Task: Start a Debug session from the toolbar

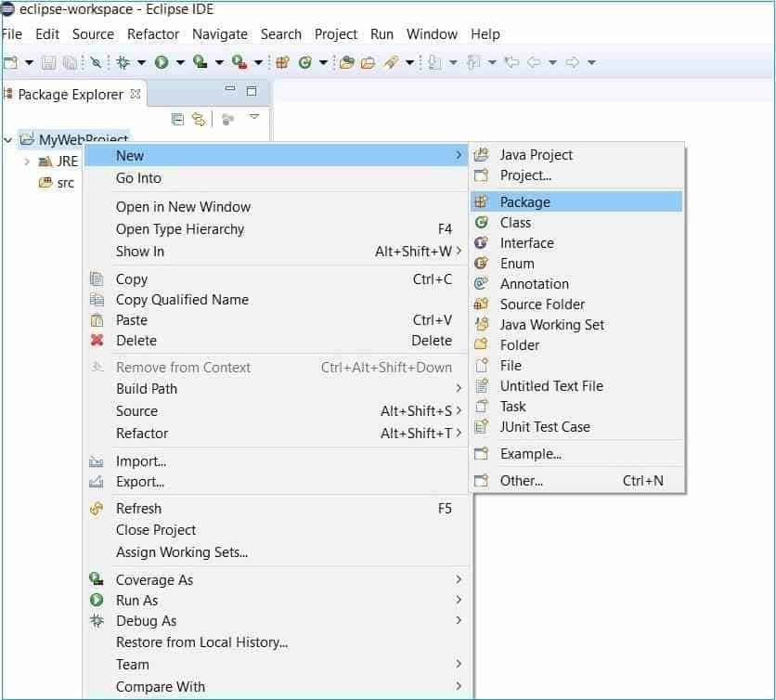Action: point(124,62)
